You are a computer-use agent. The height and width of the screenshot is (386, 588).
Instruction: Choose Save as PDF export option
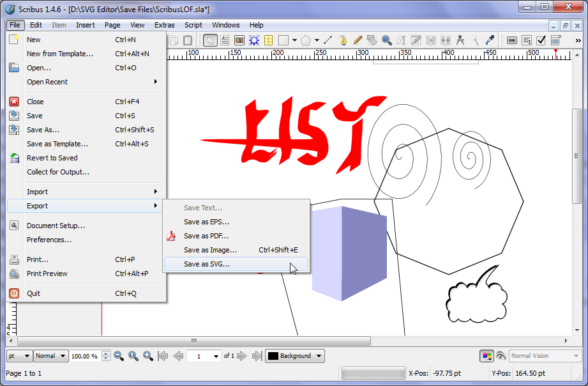pyautogui.click(x=206, y=236)
